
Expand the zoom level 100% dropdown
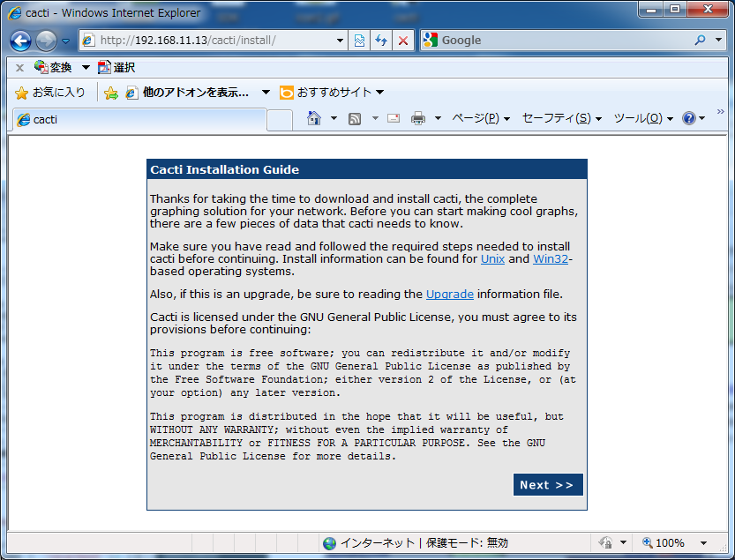(703, 543)
